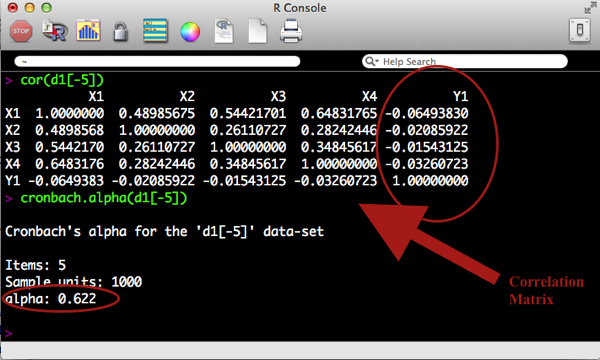Image resolution: width=600 pixels, height=360 pixels.
Task: Click the X2 column header
Action: 187,96
